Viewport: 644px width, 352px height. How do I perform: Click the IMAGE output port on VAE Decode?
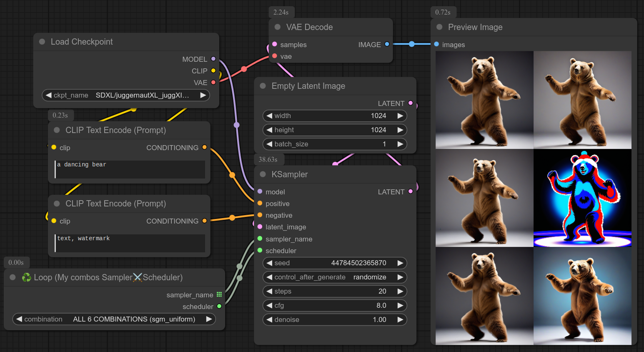click(387, 44)
